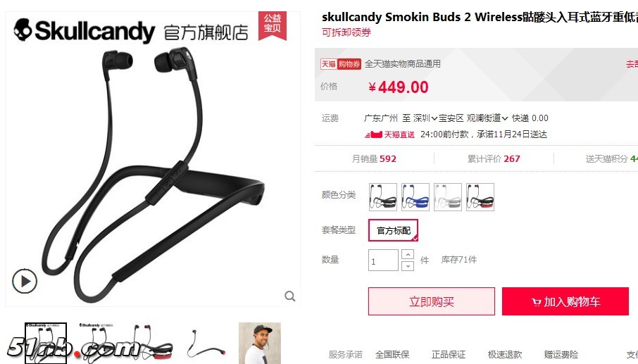This screenshot has width=638, height=364.
Task: Choose the black-red color variant
Action: pyautogui.click(x=480, y=197)
